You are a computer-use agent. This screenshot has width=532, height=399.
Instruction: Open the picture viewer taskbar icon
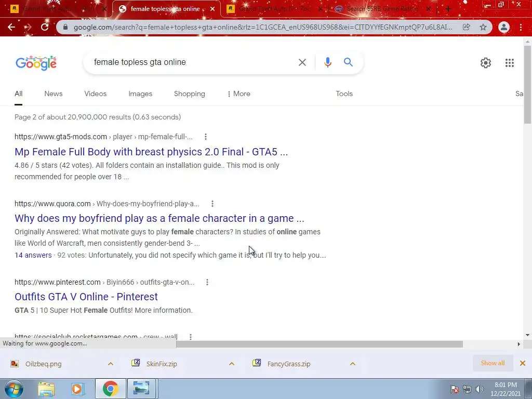(141, 389)
